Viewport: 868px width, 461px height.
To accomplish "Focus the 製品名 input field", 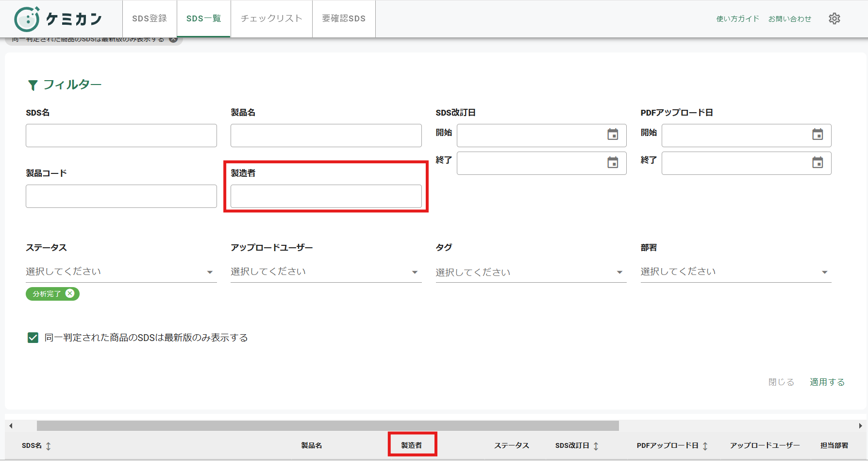I will pyautogui.click(x=326, y=136).
